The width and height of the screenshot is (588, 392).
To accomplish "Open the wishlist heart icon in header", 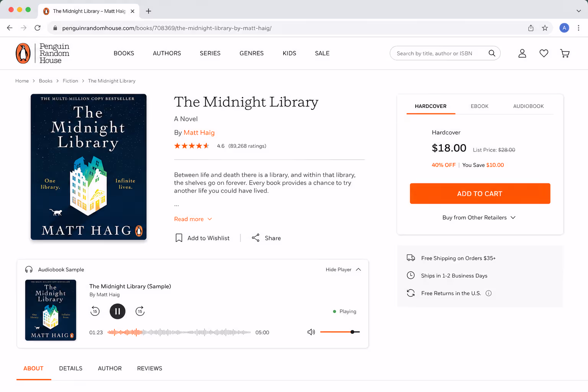I will click(544, 53).
